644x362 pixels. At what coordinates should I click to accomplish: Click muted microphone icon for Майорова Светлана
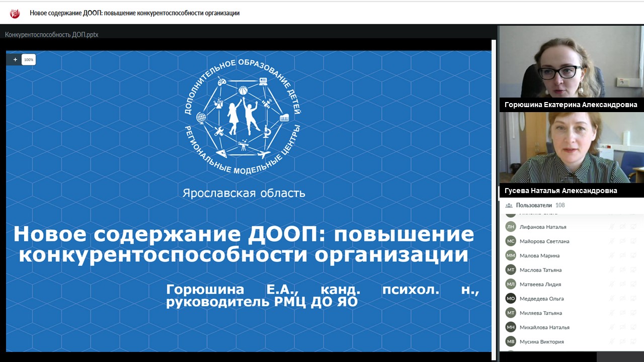(x=612, y=241)
